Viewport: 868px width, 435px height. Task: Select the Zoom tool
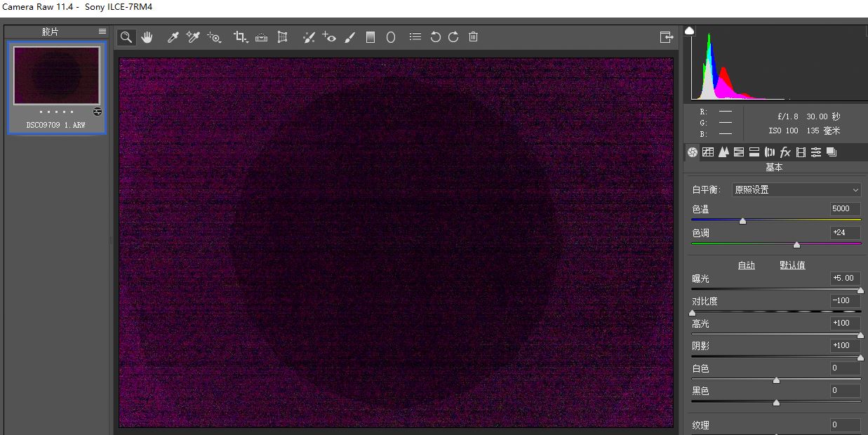coord(126,37)
